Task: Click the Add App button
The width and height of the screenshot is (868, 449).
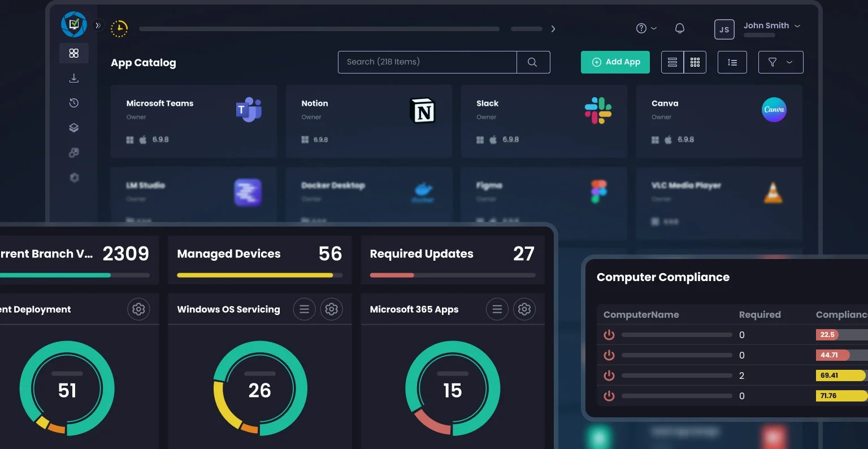Action: 615,62
